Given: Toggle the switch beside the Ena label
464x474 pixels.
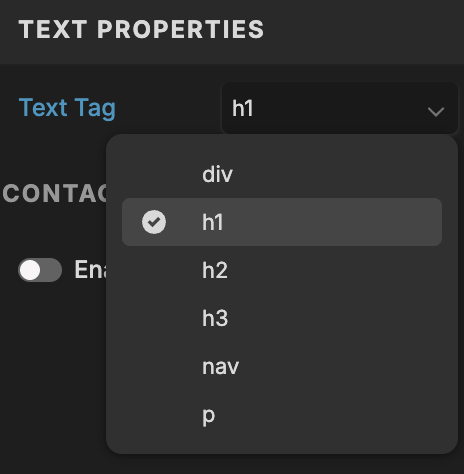Looking at the screenshot, I should [40, 270].
